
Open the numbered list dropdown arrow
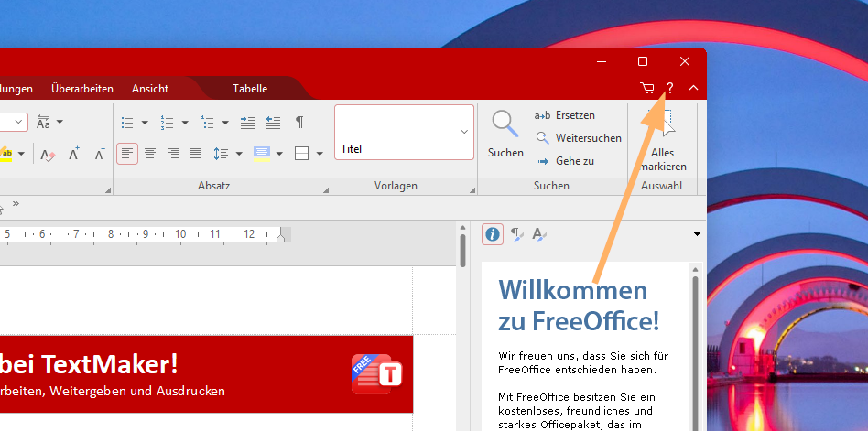pos(185,123)
